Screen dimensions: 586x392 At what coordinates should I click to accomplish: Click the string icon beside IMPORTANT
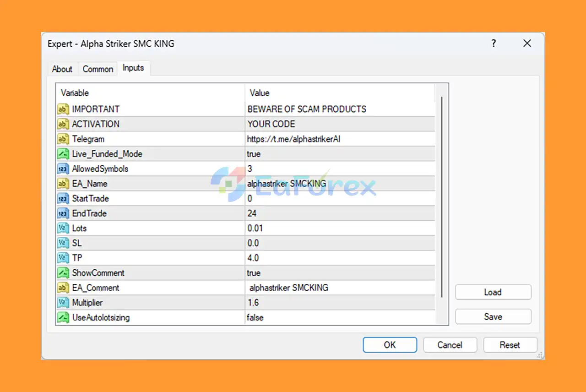pos(62,109)
